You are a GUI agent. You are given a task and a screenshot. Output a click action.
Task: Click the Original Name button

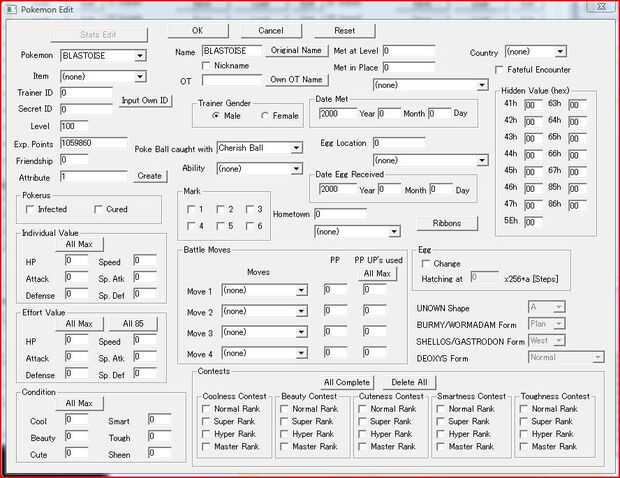coord(296,51)
